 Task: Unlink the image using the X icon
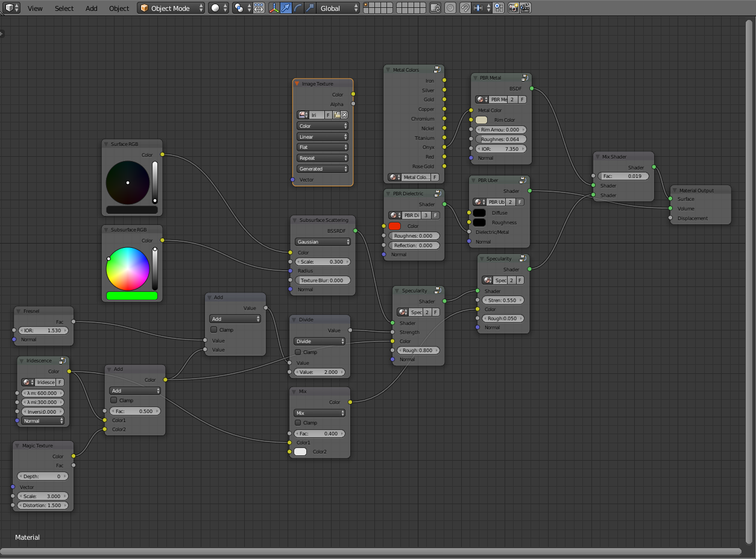(x=344, y=115)
